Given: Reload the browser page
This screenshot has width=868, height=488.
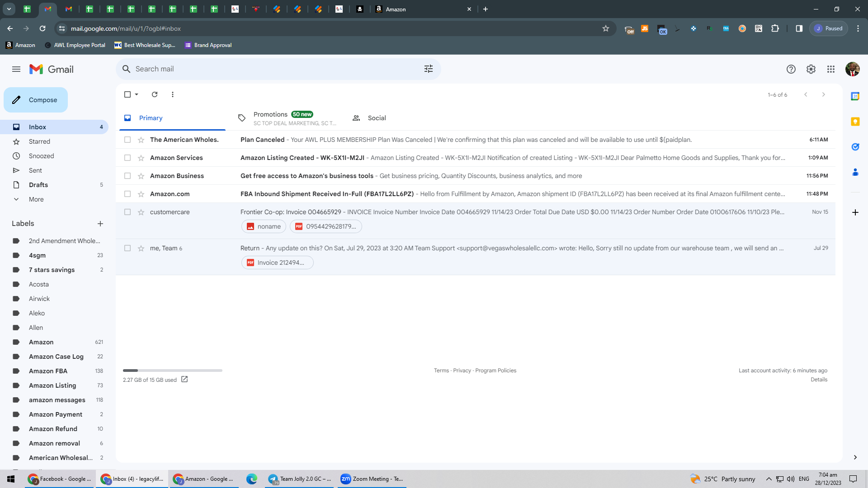Looking at the screenshot, I should click(42, 28).
